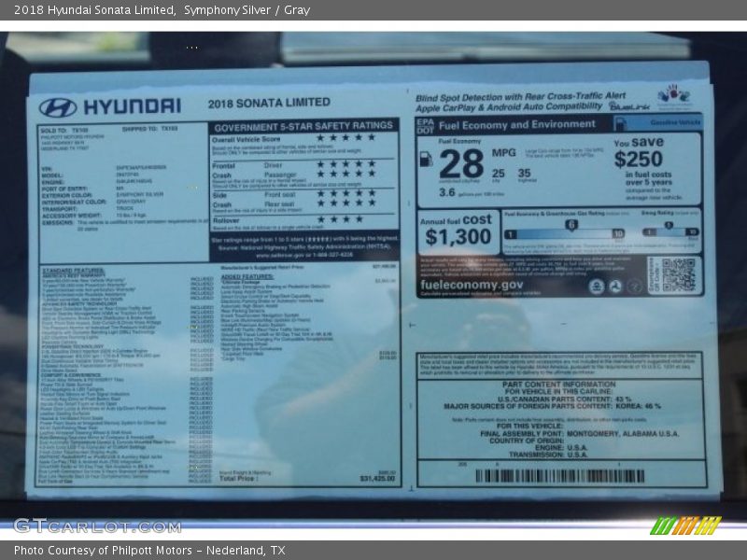The image size is (747, 560).
Task: Click the "Symphony Silver / Gray" caption text
Action: point(247,10)
